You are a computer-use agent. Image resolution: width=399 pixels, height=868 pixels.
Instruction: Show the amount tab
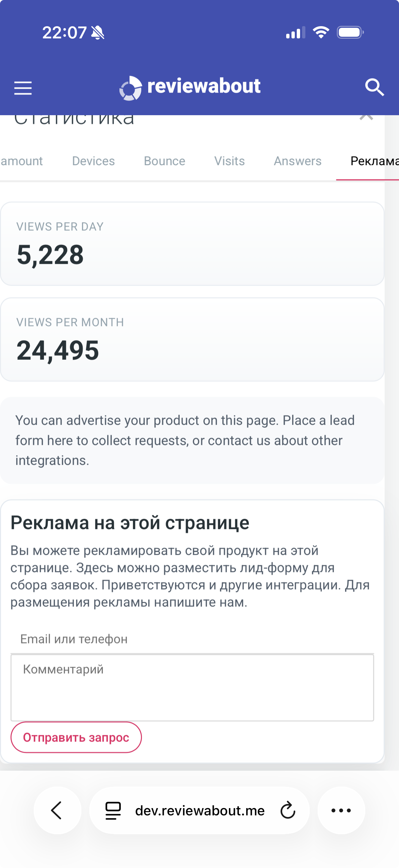coord(22,161)
